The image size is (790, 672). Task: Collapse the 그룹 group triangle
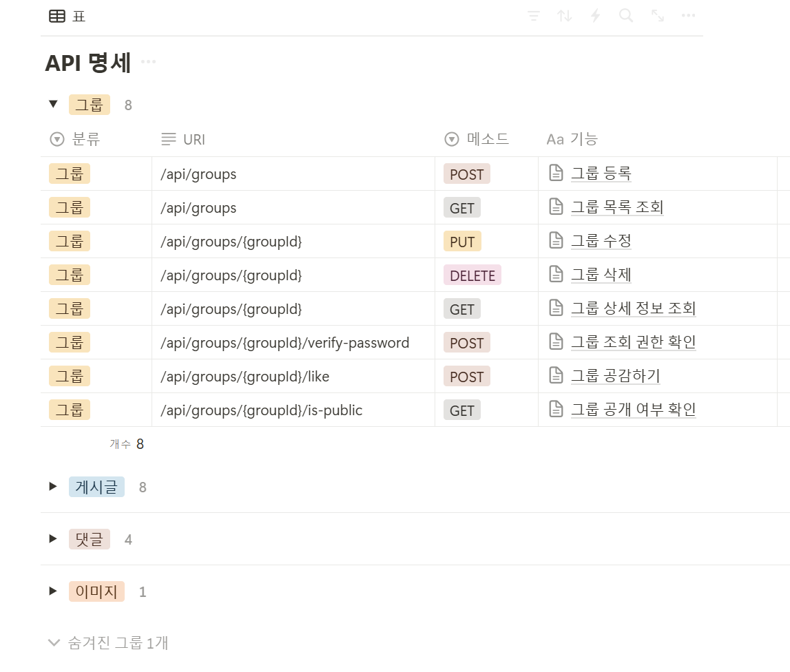[53, 104]
